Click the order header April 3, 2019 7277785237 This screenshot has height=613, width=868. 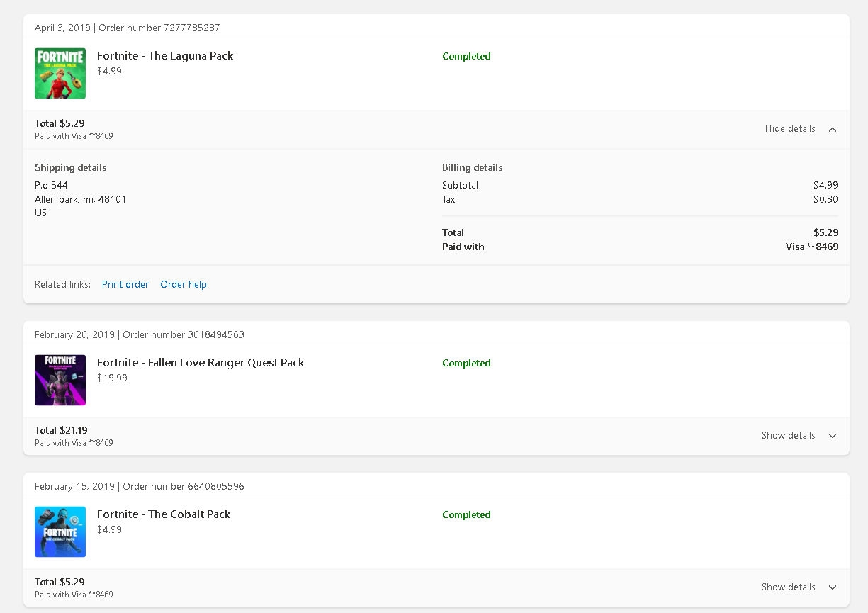[x=128, y=28]
